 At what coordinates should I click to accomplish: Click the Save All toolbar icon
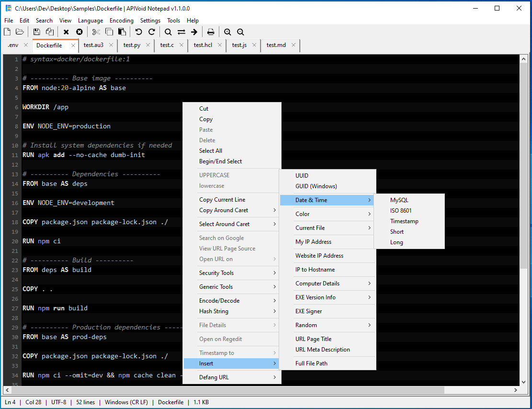click(x=49, y=32)
